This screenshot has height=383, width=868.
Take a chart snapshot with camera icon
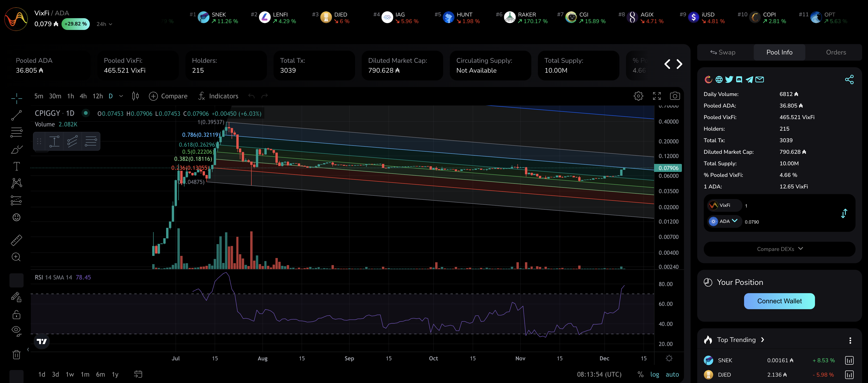pyautogui.click(x=675, y=96)
